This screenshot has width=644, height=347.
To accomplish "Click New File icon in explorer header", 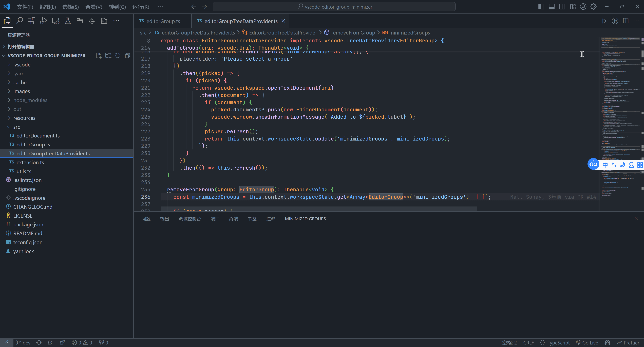I will [x=99, y=56].
